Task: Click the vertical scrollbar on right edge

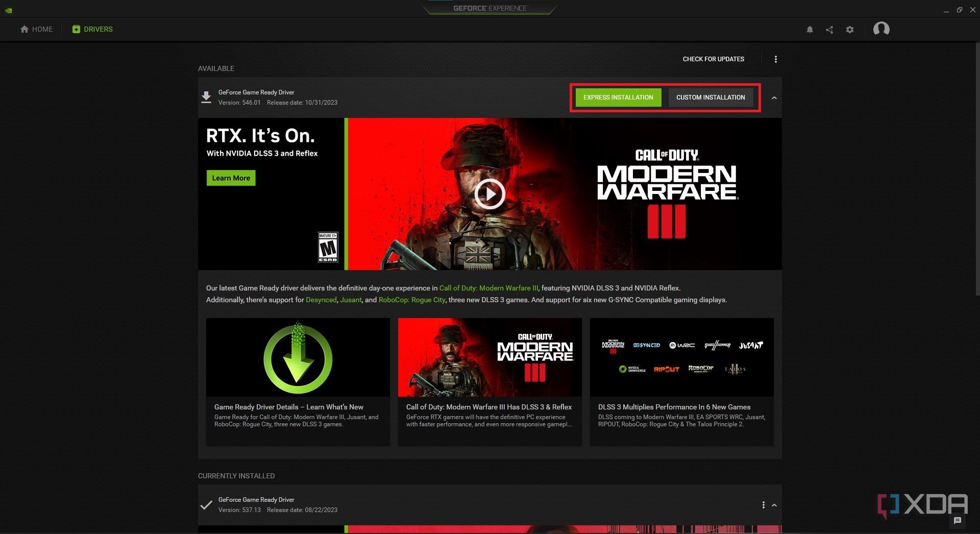Action: point(977,168)
